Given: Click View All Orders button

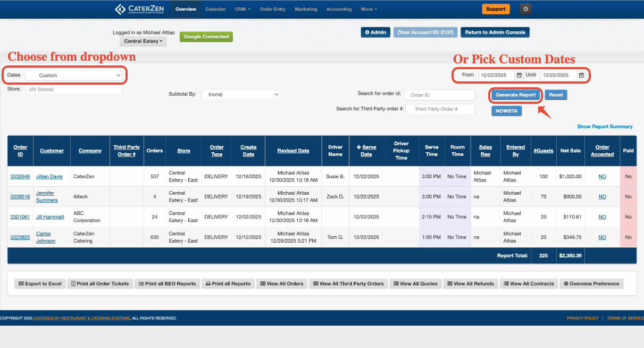Looking at the screenshot, I should point(281,284).
